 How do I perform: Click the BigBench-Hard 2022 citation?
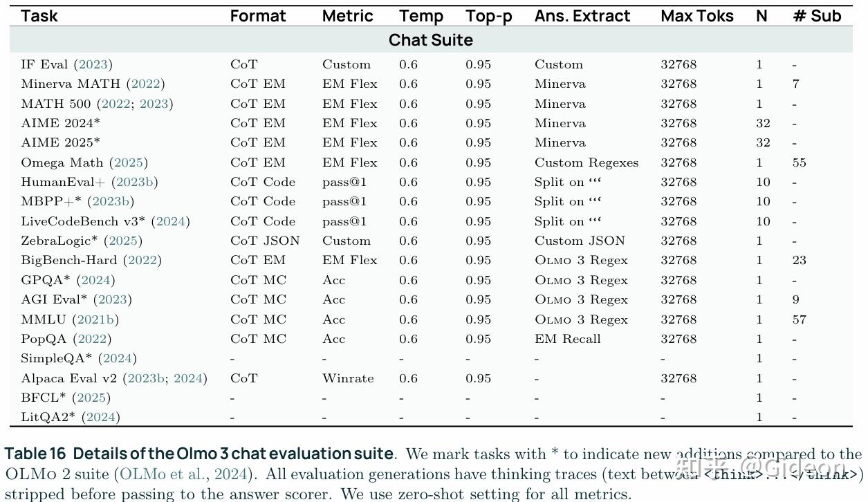[x=142, y=260]
